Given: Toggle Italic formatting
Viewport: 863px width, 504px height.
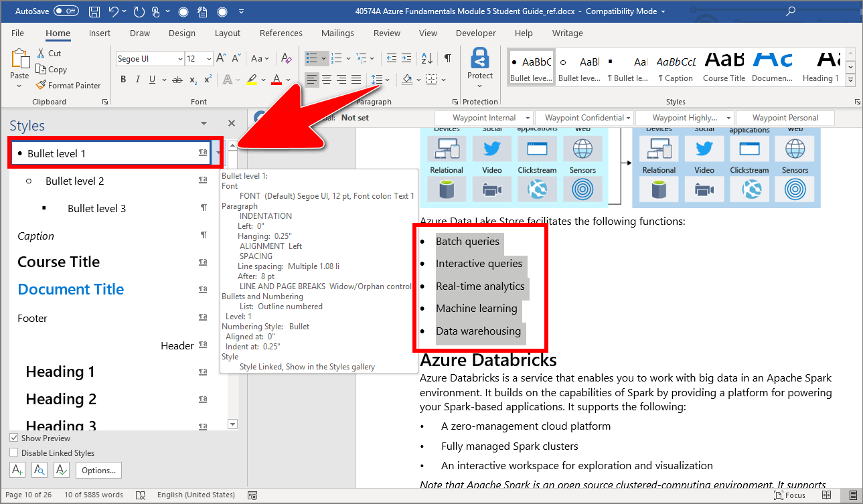Looking at the screenshot, I should point(138,80).
